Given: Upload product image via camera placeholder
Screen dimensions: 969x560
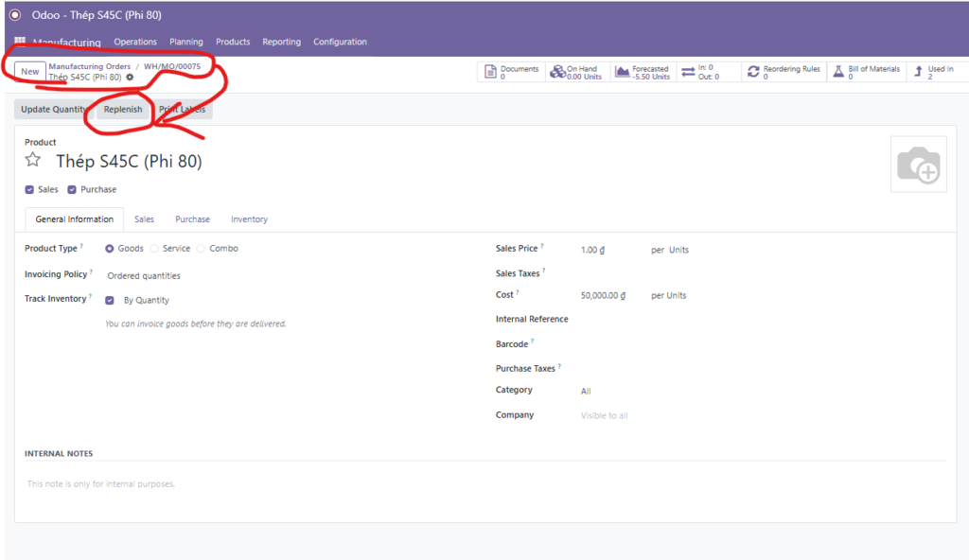Looking at the screenshot, I should [x=918, y=165].
